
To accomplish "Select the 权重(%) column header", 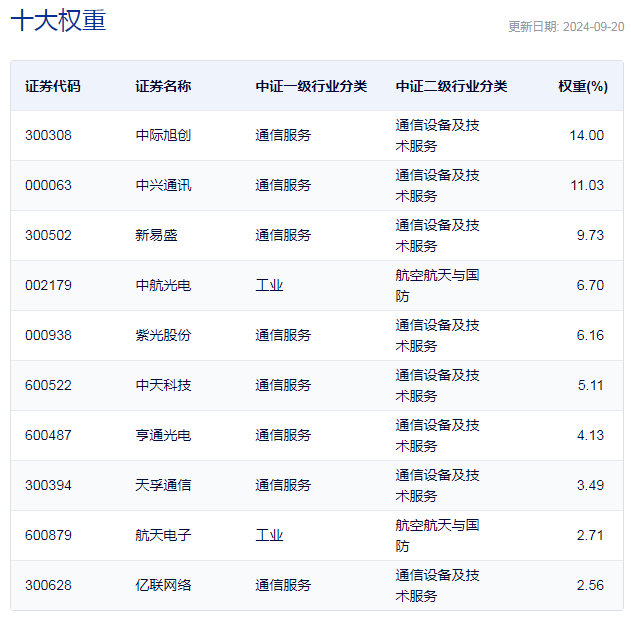I will click(x=583, y=86).
